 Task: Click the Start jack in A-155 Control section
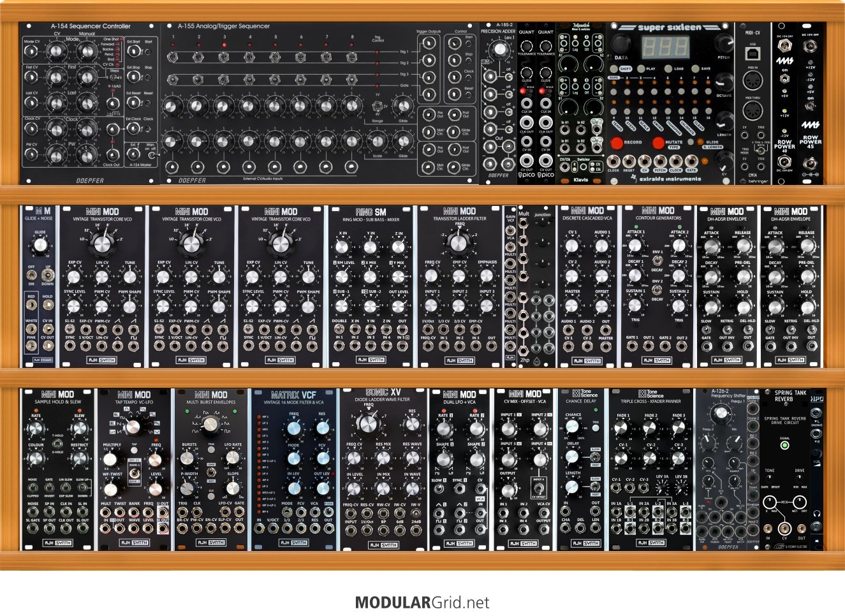454,43
